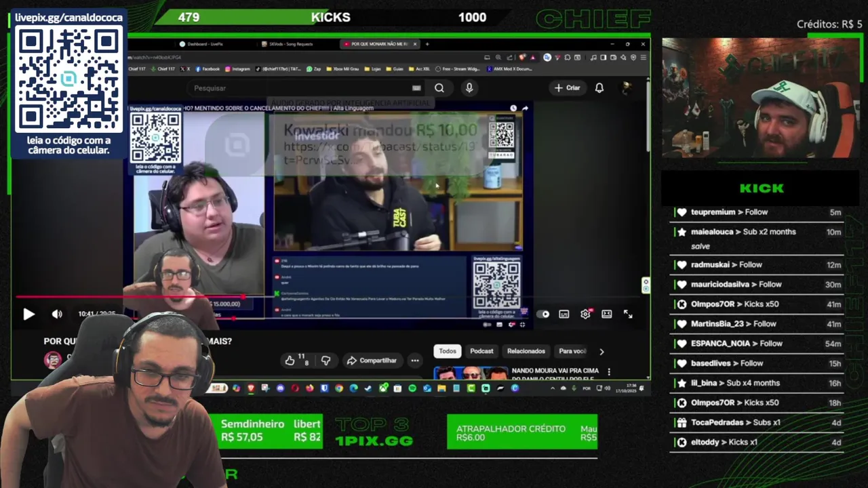Open Zap bookmark
The image size is (868, 488).
point(313,68)
